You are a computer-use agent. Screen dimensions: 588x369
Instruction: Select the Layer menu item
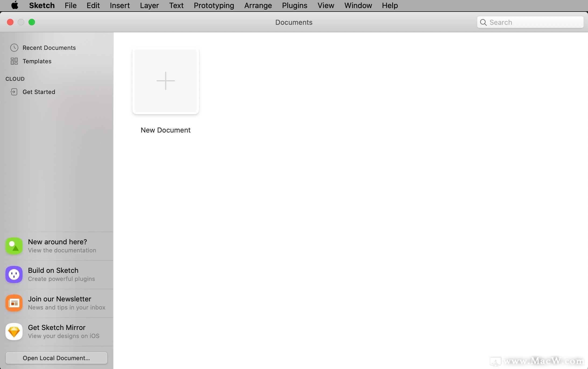click(150, 6)
